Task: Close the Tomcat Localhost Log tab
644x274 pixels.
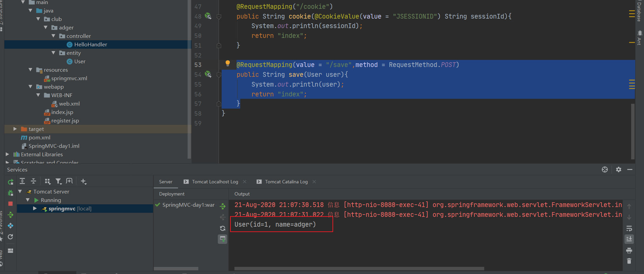Action: pyautogui.click(x=245, y=182)
